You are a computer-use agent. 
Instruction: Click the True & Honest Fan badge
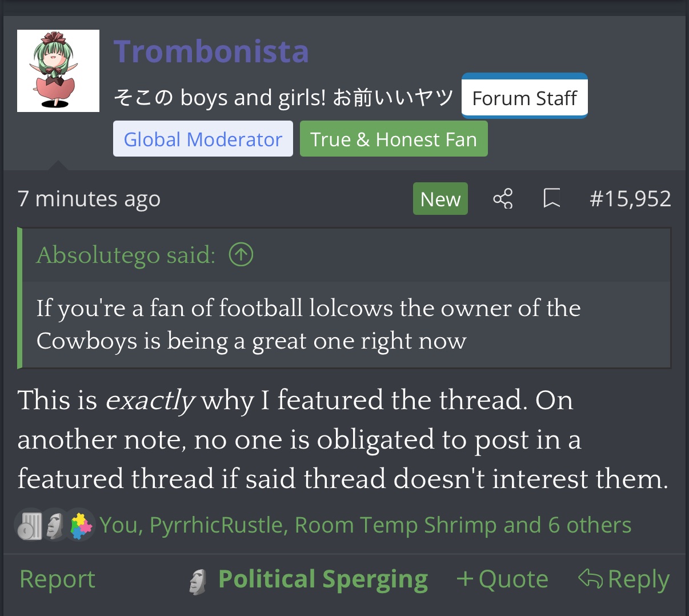(x=394, y=139)
